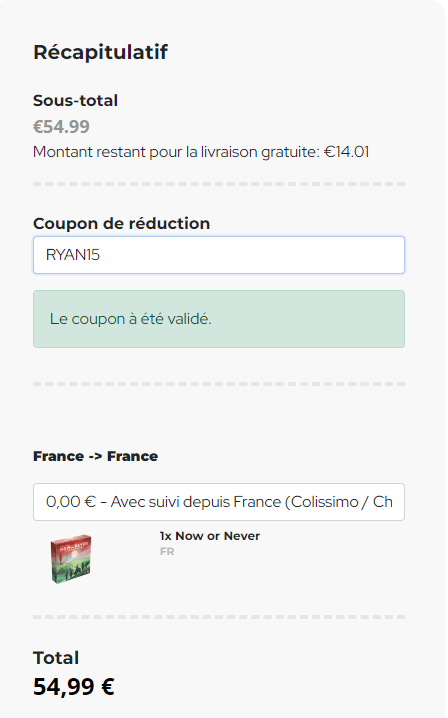Click the free delivery remaining amount text
The width and height of the screenshot is (448, 718).
(x=201, y=152)
